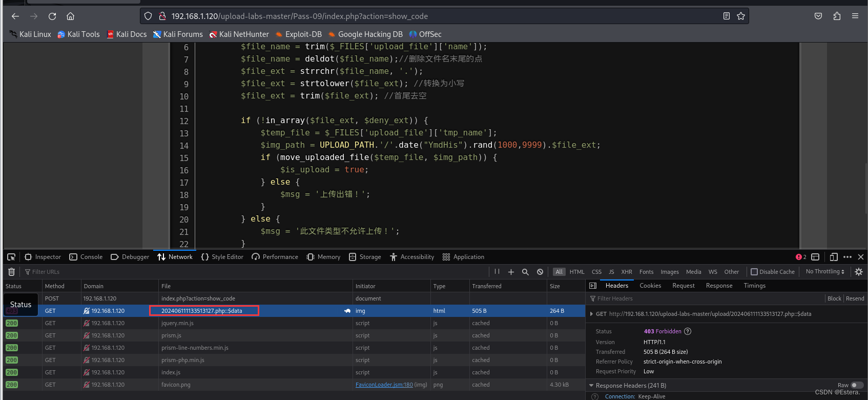Open devtools more options ellipsis

848,257
